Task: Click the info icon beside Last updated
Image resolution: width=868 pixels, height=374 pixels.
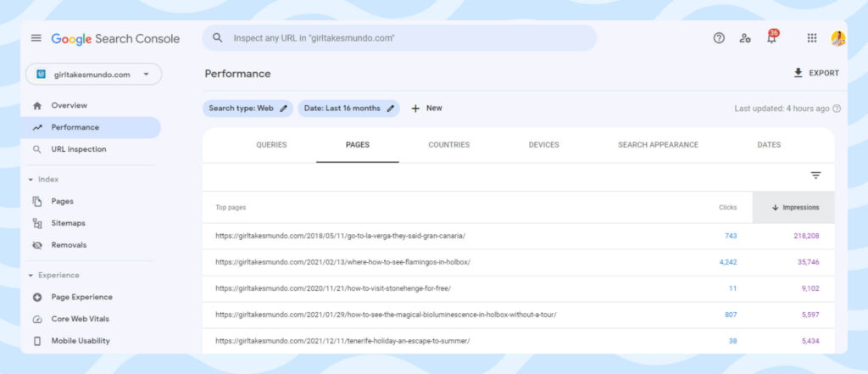Action: [x=837, y=109]
